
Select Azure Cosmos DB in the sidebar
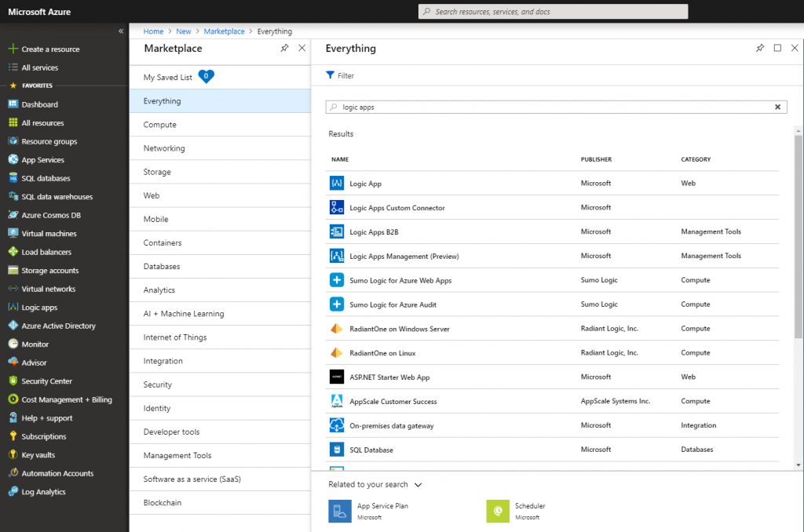point(47,214)
